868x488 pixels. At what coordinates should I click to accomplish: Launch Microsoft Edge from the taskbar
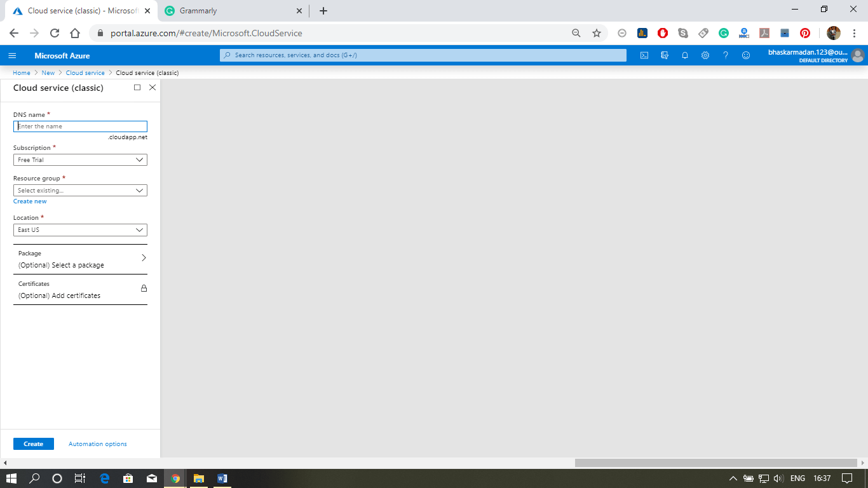(x=105, y=478)
